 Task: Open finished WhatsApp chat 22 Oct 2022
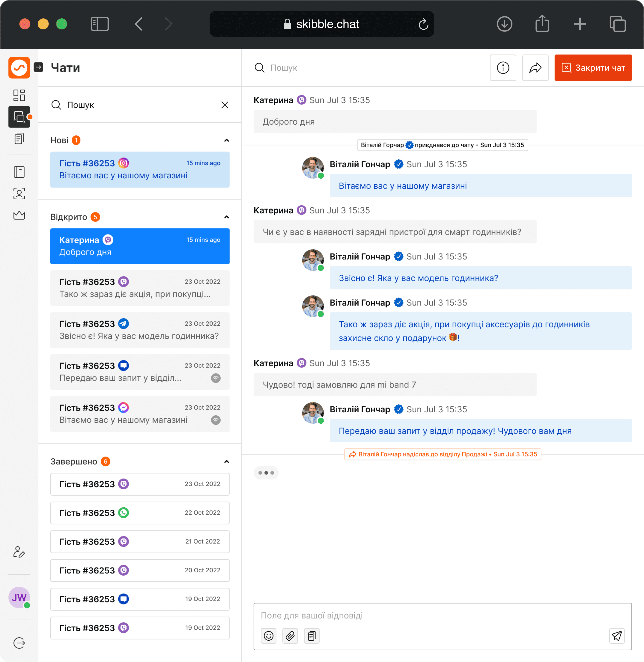tap(140, 513)
